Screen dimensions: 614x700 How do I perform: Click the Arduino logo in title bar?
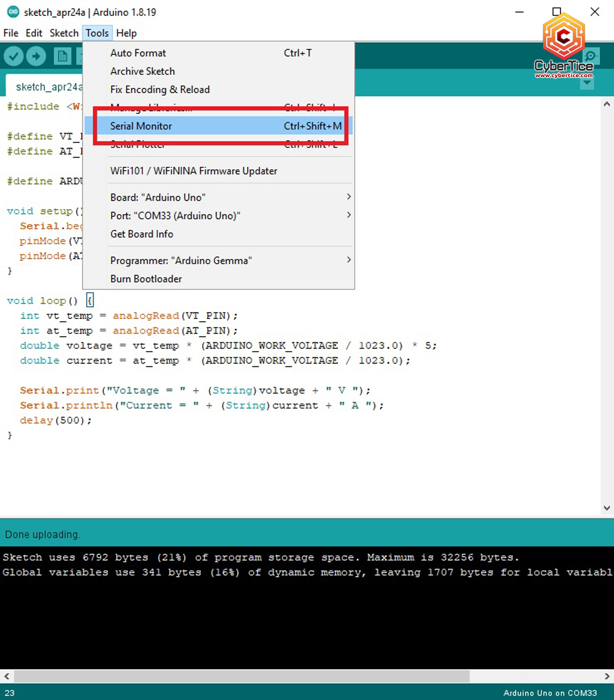[13, 12]
